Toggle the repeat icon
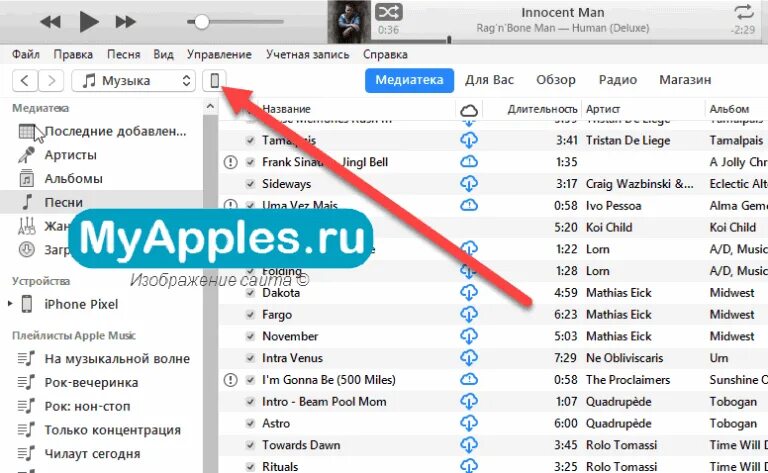The image size is (768, 473). tap(744, 12)
